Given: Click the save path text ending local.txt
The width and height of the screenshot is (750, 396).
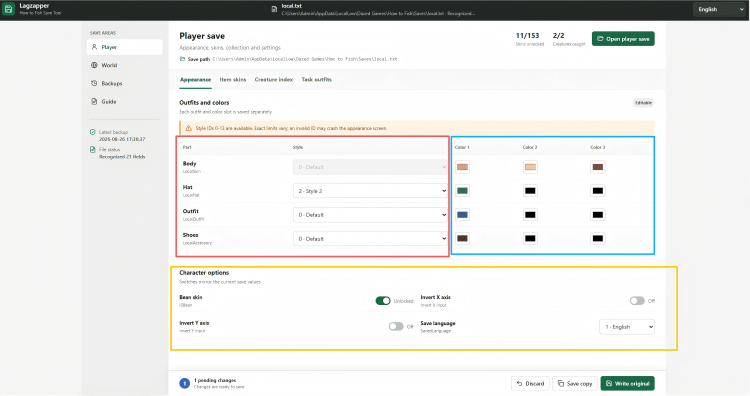Looking at the screenshot, I should [305, 59].
